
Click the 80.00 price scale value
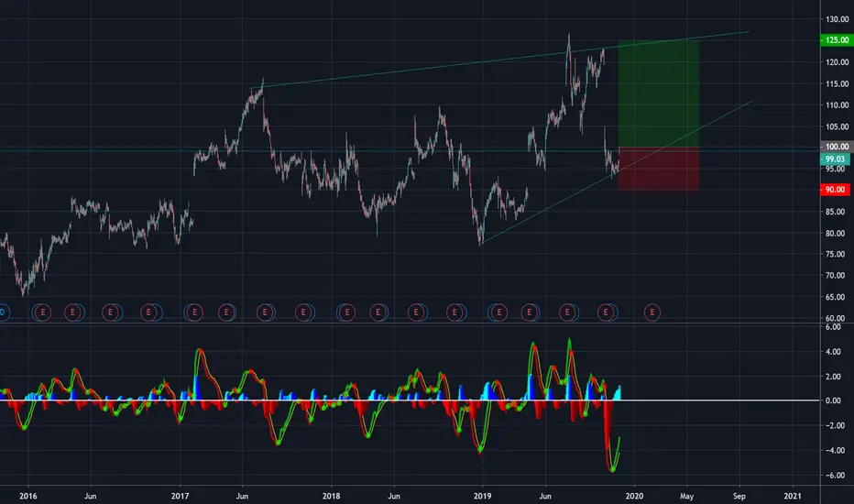(x=835, y=233)
